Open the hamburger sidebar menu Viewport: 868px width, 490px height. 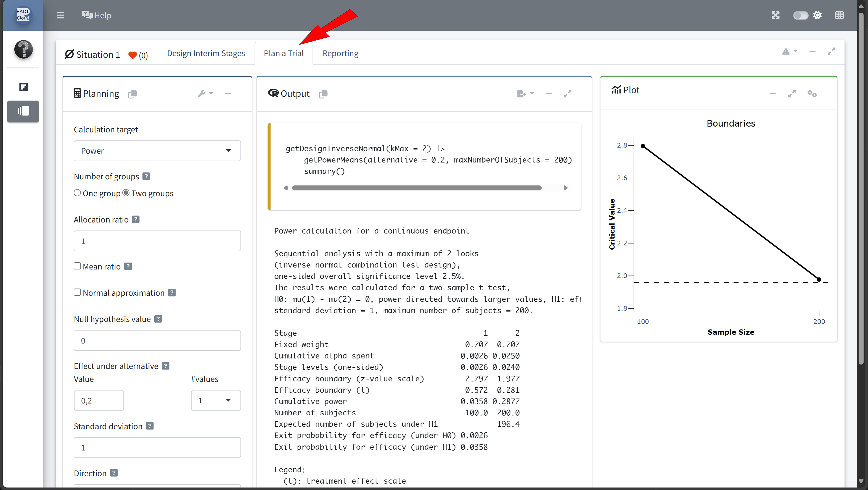[60, 15]
